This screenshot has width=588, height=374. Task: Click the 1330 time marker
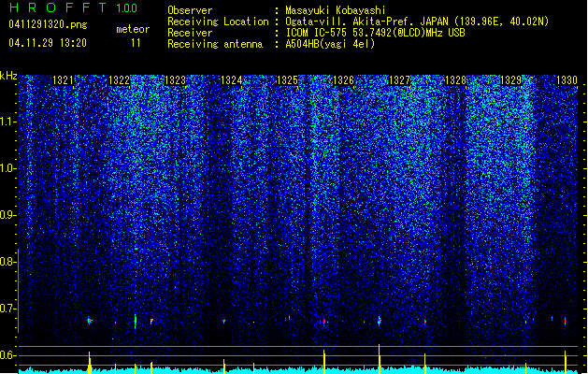[567, 80]
